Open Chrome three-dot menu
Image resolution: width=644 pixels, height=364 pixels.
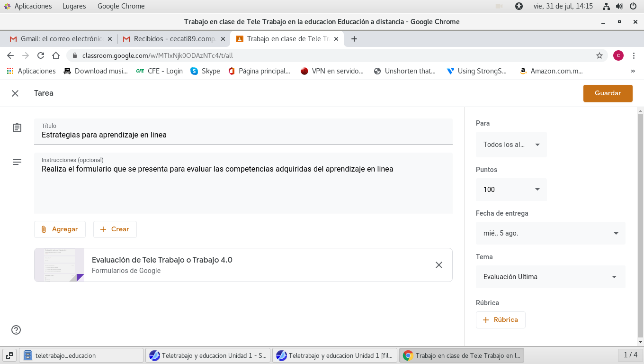(x=634, y=55)
